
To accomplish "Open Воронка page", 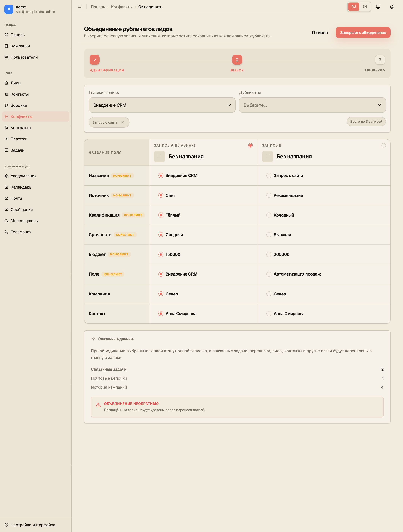I will tap(36, 105).
